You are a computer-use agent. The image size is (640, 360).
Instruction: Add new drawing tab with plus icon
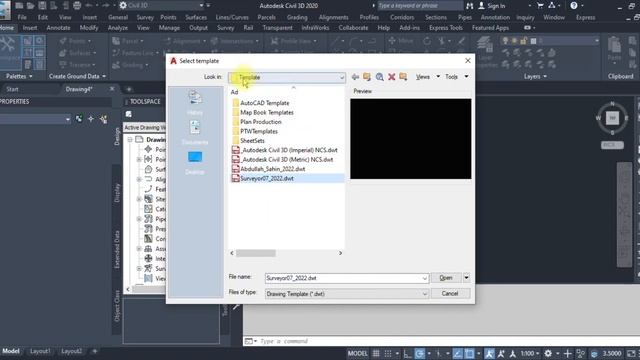(x=129, y=89)
